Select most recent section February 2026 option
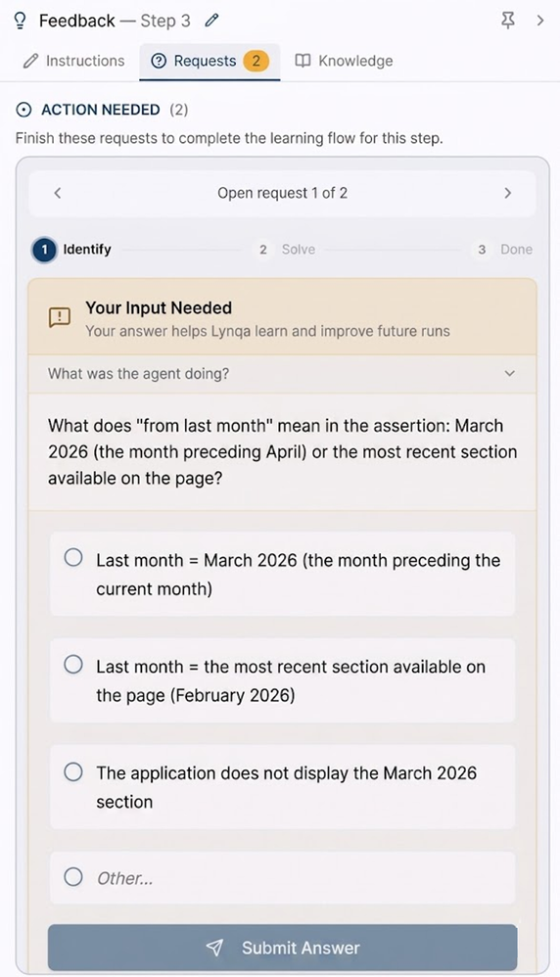560x977 pixels. [x=282, y=680]
